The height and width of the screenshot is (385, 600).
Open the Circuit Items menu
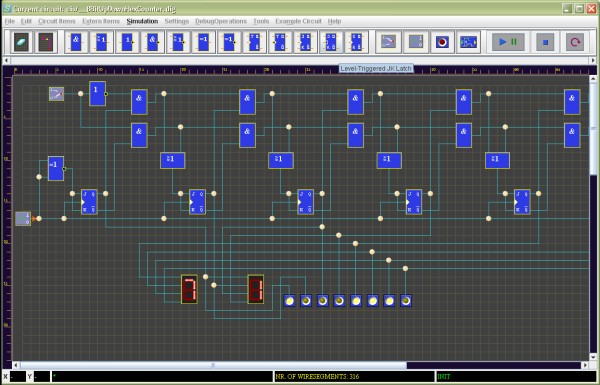(x=57, y=21)
